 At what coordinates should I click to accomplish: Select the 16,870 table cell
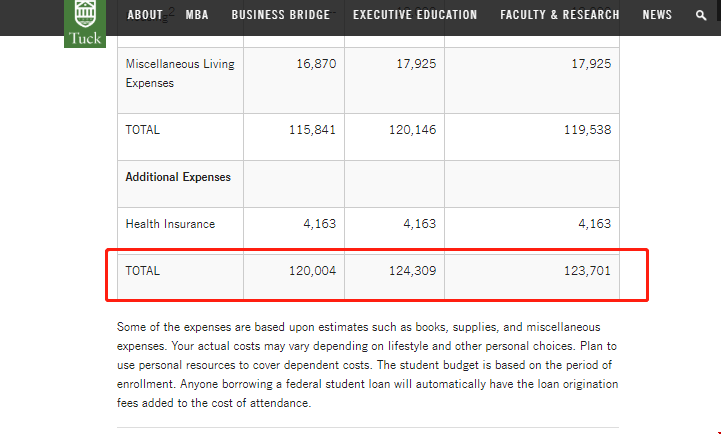316,64
